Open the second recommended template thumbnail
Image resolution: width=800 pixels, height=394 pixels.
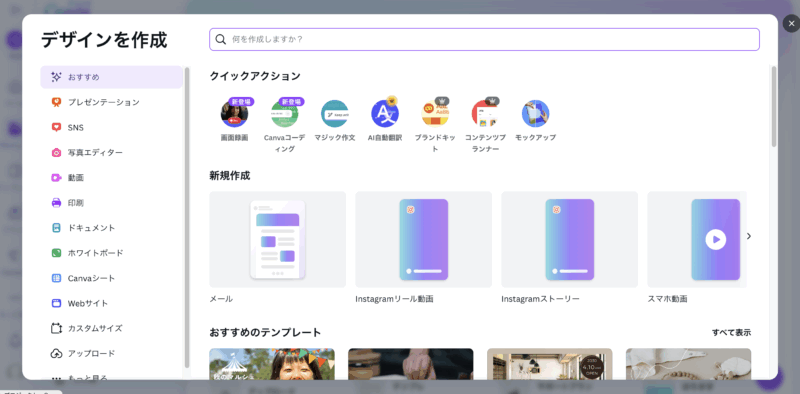pyautogui.click(x=411, y=364)
